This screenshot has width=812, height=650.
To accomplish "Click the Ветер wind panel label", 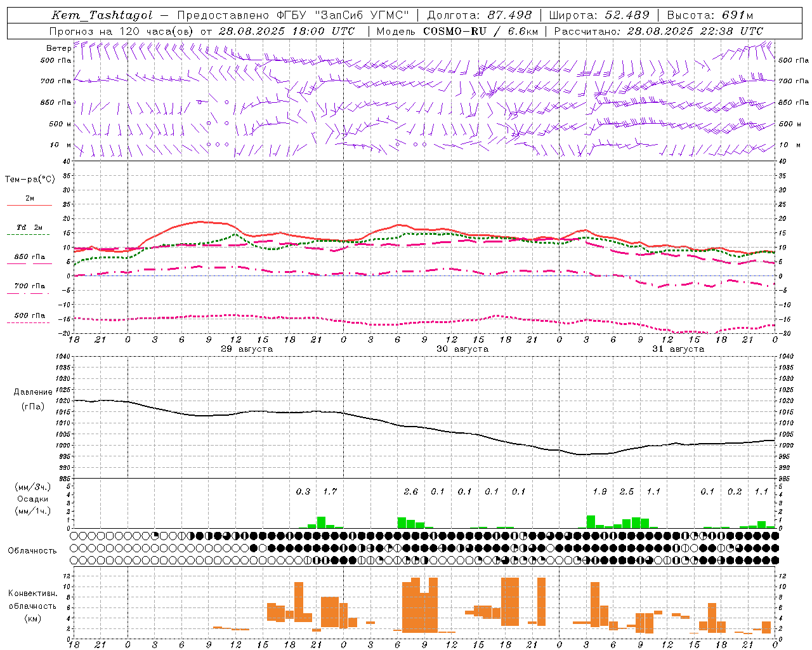I will 58,48.
